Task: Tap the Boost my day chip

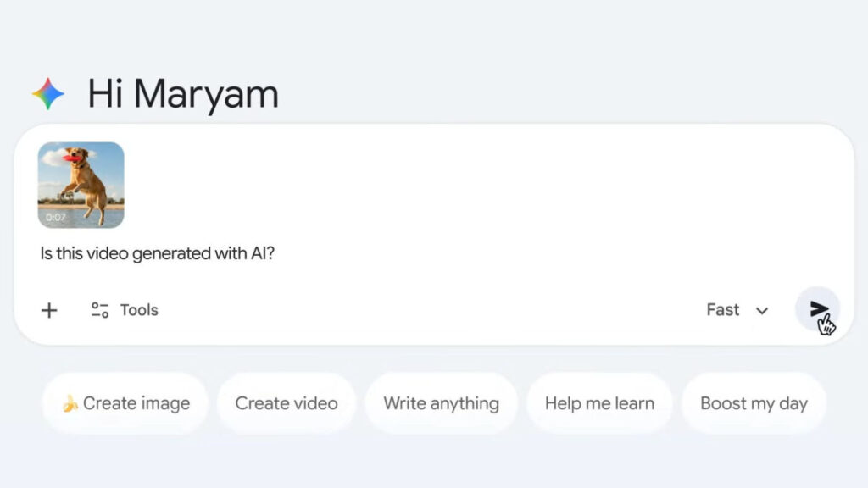Action: [x=754, y=403]
